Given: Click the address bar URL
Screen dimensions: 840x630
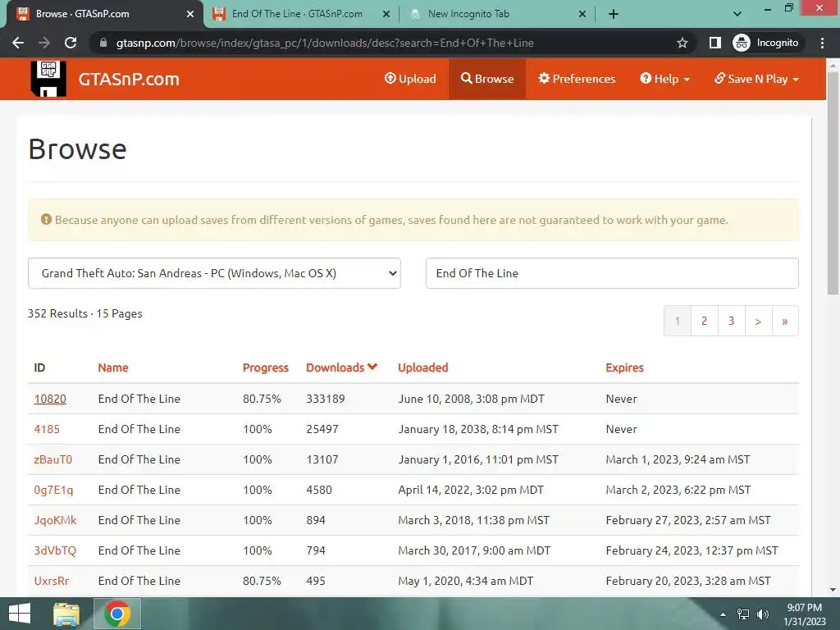Looking at the screenshot, I should 325,43.
